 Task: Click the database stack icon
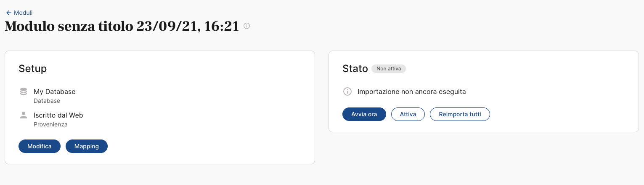tap(24, 91)
